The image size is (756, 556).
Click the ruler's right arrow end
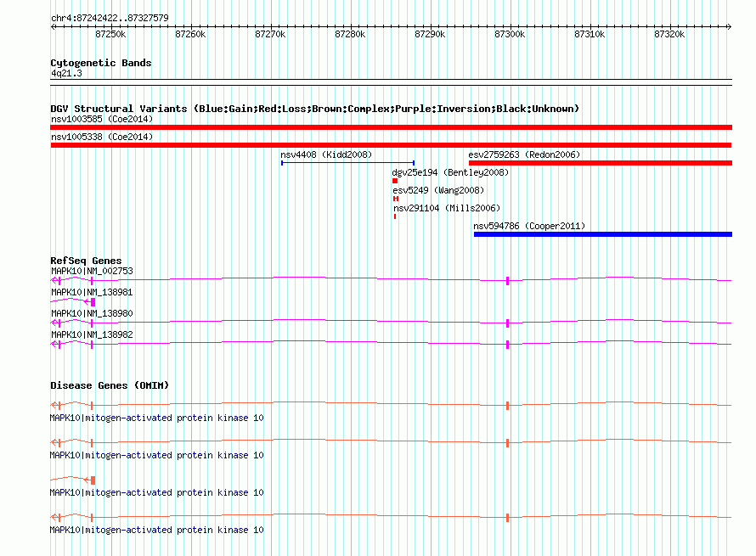point(730,27)
